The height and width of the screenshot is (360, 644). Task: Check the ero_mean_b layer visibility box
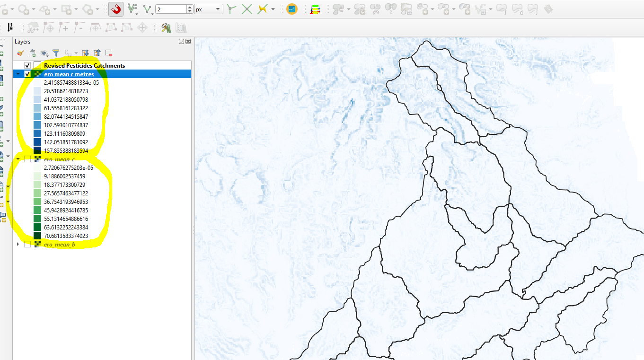point(27,244)
